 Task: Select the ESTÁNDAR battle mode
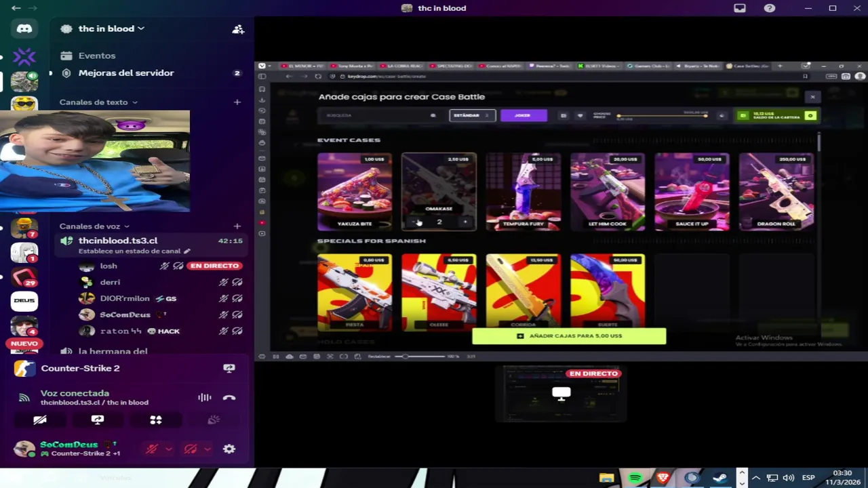(472, 115)
